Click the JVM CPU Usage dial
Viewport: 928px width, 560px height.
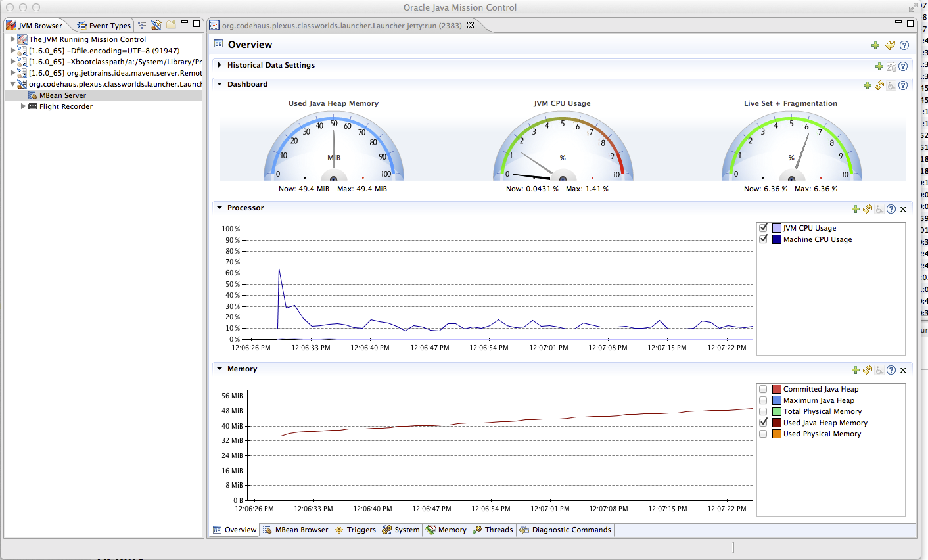[563, 147]
